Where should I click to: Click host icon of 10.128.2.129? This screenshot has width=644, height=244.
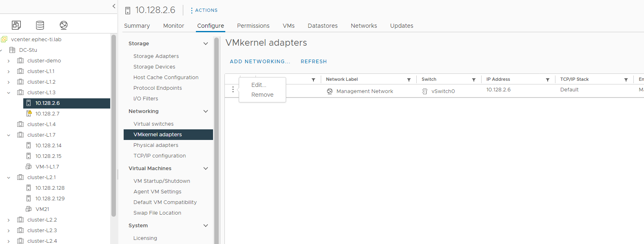(x=29, y=198)
